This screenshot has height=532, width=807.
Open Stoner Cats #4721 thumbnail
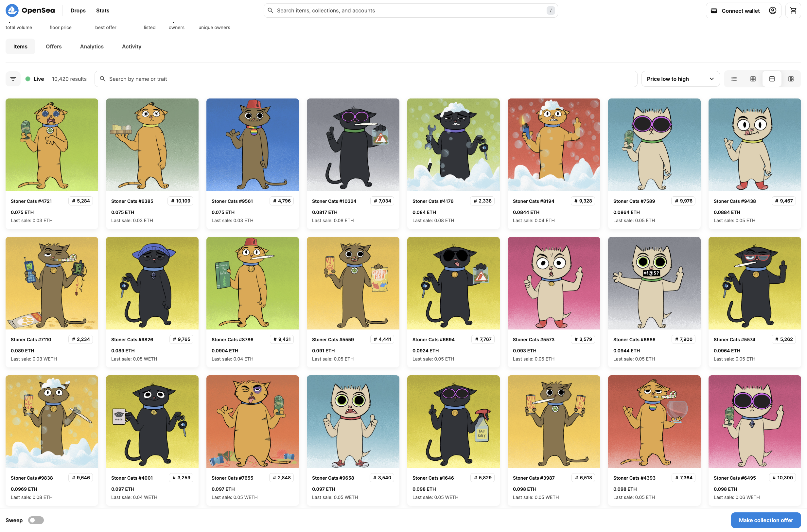pyautogui.click(x=52, y=145)
